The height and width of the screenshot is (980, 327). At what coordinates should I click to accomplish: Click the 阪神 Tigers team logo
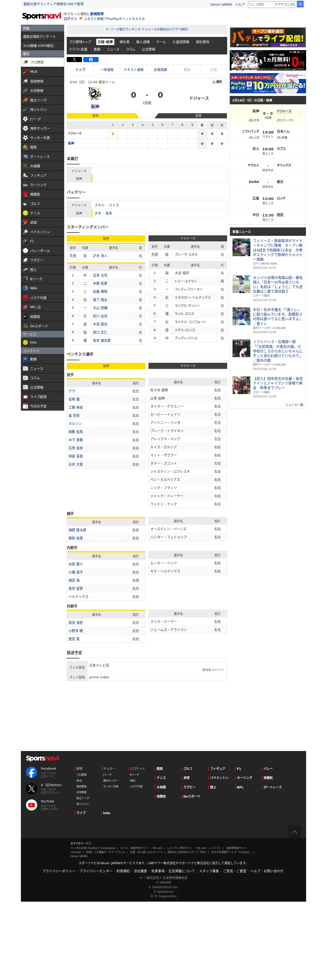(95, 94)
